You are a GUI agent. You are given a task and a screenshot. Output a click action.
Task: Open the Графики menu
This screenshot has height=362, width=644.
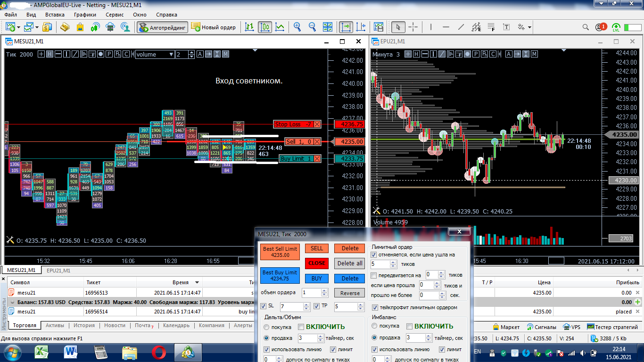tap(85, 15)
